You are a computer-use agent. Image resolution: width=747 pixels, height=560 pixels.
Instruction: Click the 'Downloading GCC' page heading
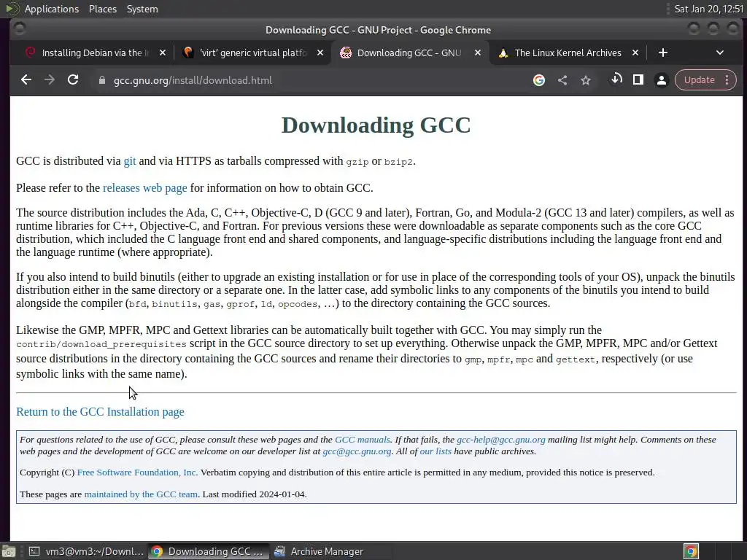pyautogui.click(x=376, y=125)
